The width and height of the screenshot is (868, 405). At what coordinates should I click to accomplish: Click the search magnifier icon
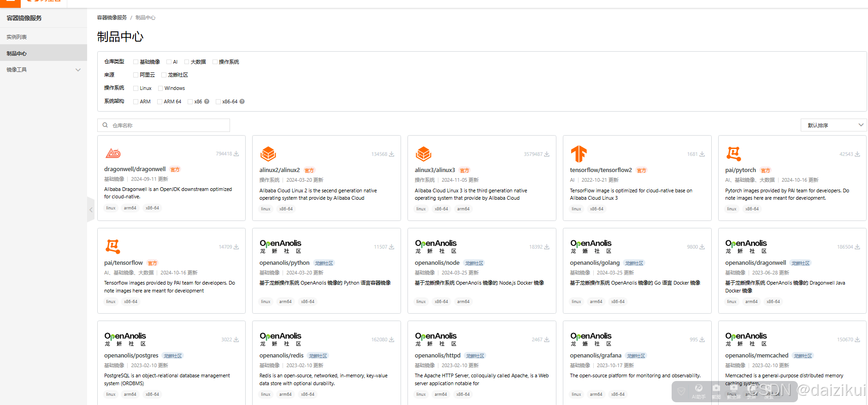pyautogui.click(x=105, y=125)
